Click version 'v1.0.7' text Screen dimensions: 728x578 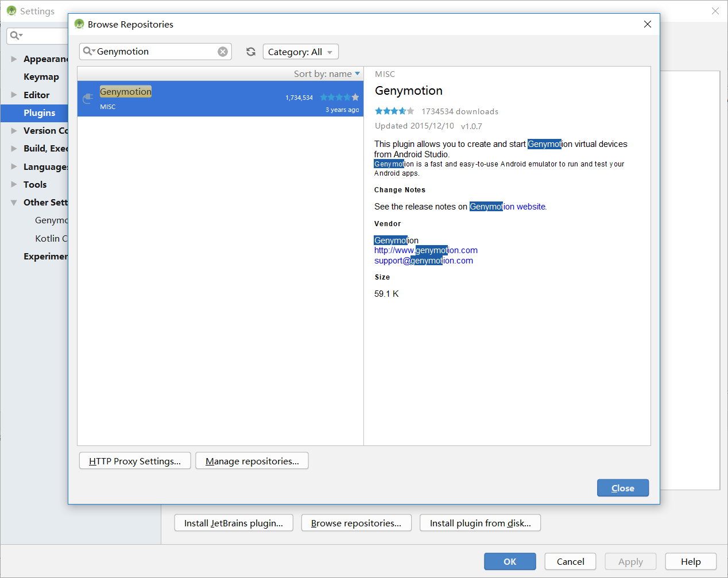coord(471,126)
